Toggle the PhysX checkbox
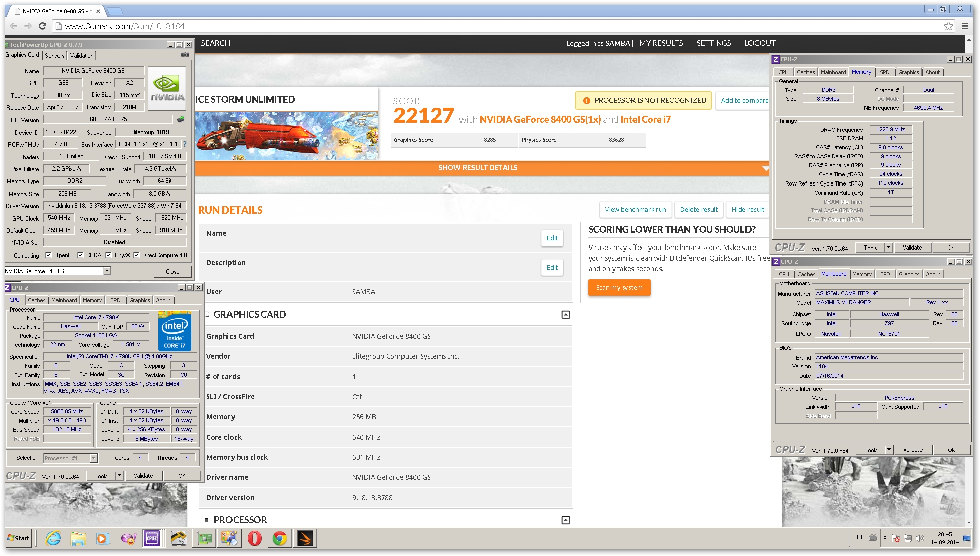Viewport: 980px width, 556px height. tap(108, 255)
